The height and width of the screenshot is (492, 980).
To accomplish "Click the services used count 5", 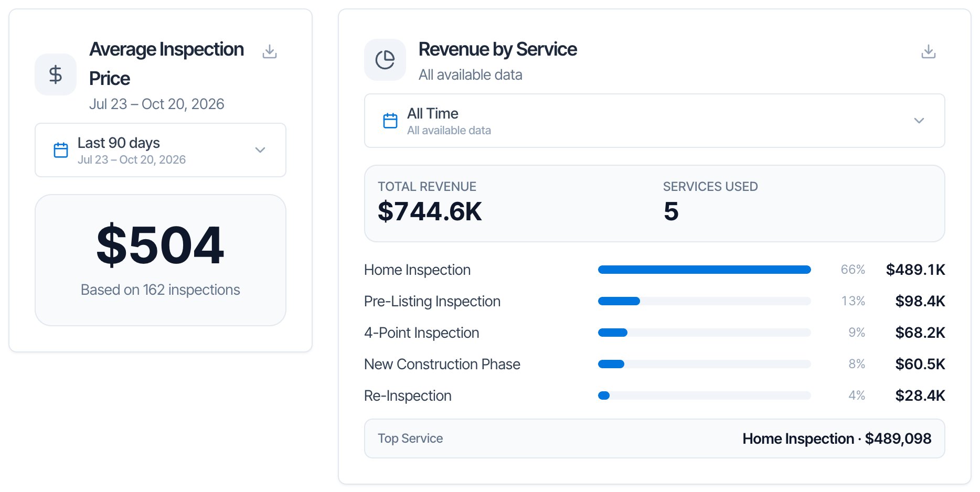I will tap(671, 211).
